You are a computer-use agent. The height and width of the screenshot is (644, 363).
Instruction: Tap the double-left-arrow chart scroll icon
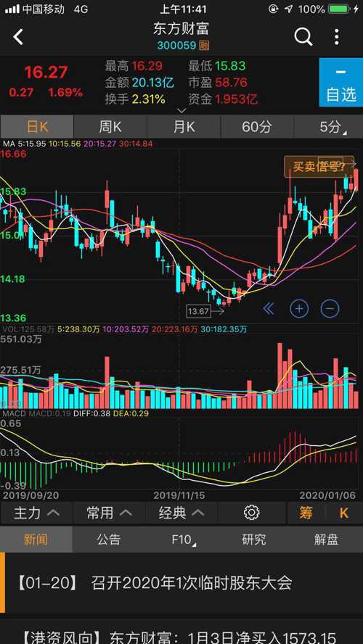[x=268, y=308]
